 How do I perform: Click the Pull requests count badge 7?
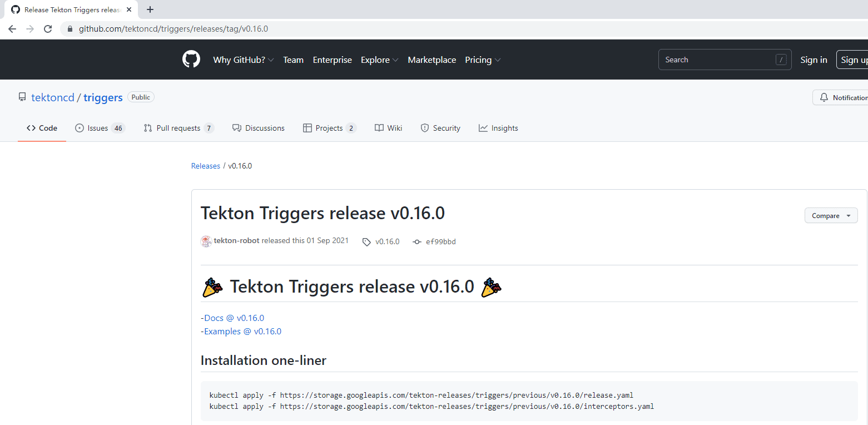(x=209, y=128)
